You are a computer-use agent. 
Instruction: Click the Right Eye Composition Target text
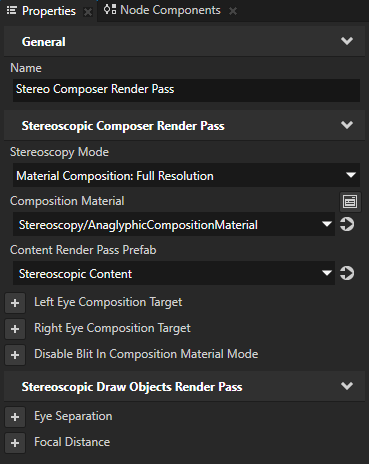click(x=112, y=328)
